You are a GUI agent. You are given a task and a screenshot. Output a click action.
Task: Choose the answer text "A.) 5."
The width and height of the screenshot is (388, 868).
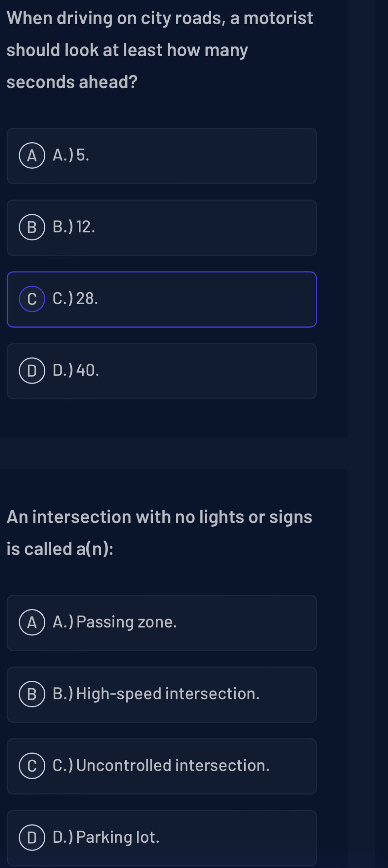pyautogui.click(x=71, y=155)
